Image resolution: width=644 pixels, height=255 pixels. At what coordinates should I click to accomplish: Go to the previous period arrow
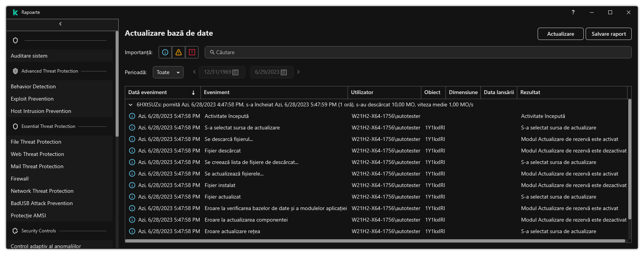[194, 72]
